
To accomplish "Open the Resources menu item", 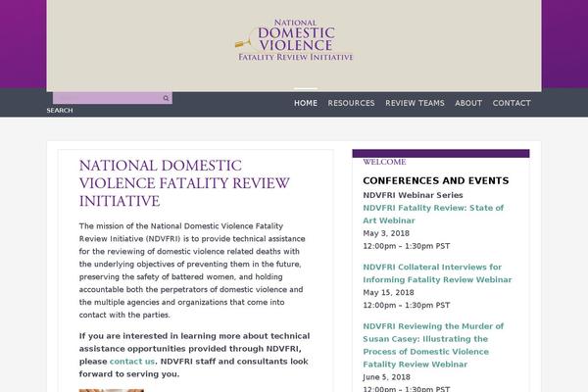I will 351,103.
